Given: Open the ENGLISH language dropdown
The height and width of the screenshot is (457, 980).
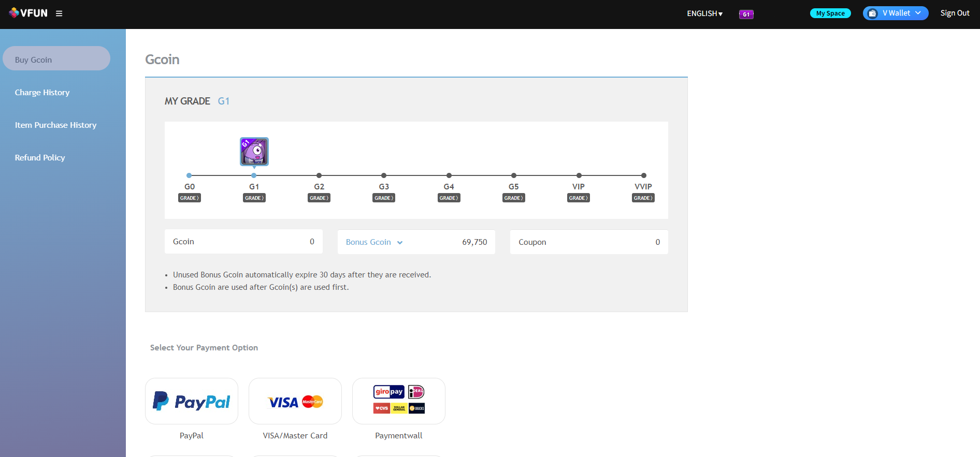Looking at the screenshot, I should coord(704,13).
